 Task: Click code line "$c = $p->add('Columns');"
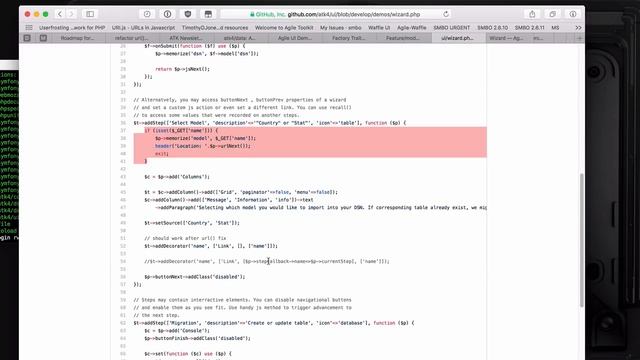177,177
